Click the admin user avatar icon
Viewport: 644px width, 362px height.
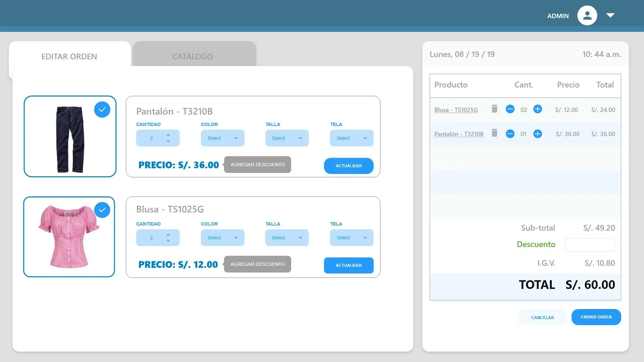587,15
